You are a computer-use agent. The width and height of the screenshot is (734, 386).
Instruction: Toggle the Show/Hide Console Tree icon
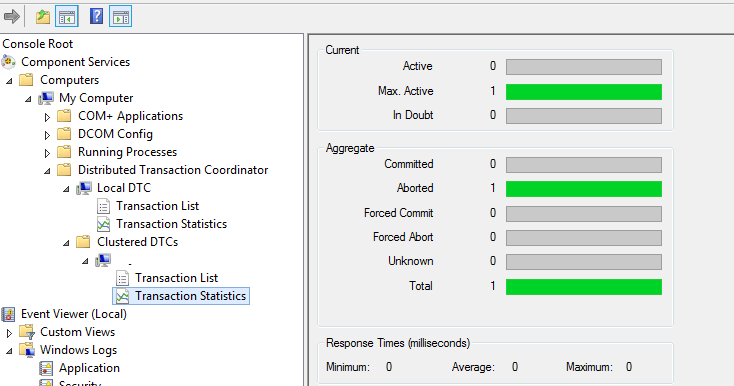[66, 17]
